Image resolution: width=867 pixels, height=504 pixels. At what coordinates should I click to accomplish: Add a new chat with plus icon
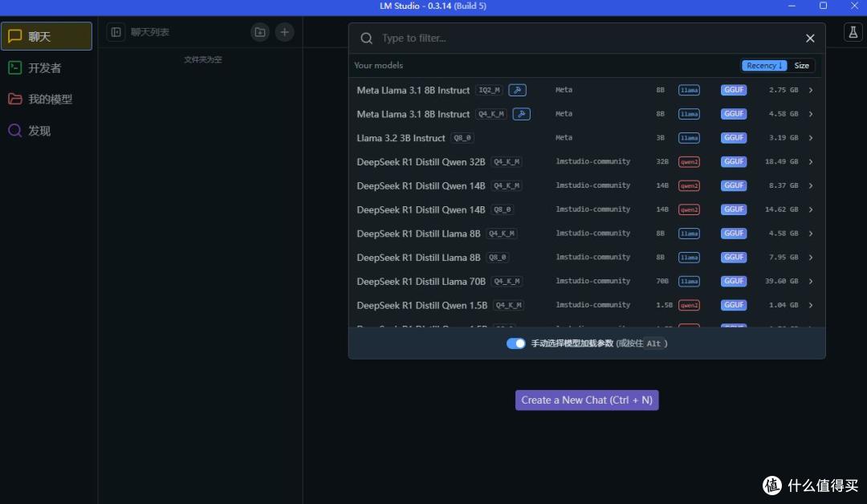[284, 32]
